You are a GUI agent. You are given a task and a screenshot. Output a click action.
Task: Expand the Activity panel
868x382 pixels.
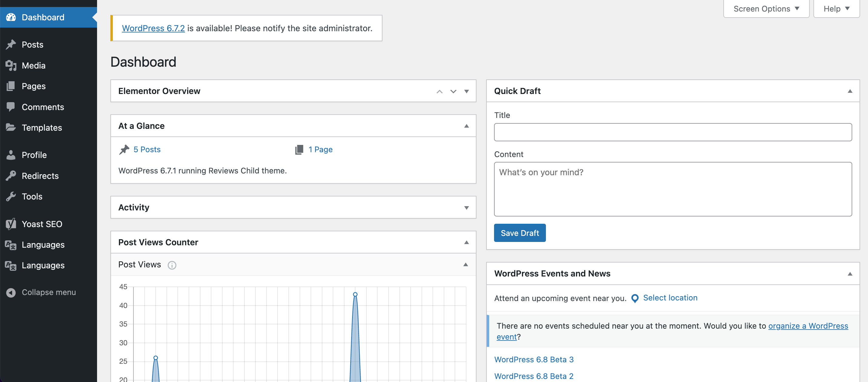coord(467,207)
